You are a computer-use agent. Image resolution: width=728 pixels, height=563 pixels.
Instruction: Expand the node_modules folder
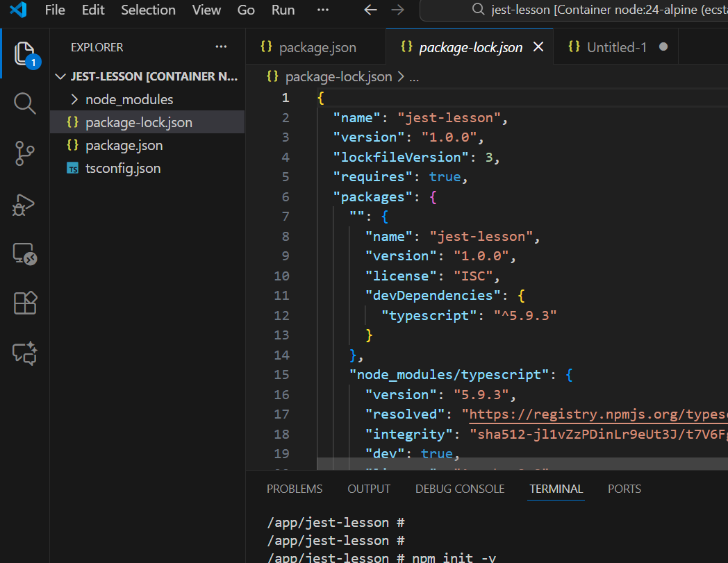[x=148, y=99]
